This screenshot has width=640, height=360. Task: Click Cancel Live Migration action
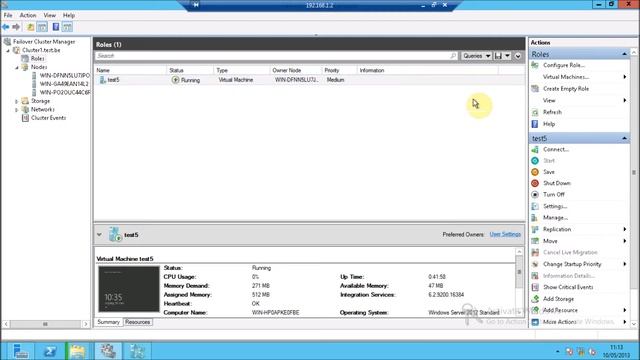click(x=570, y=253)
